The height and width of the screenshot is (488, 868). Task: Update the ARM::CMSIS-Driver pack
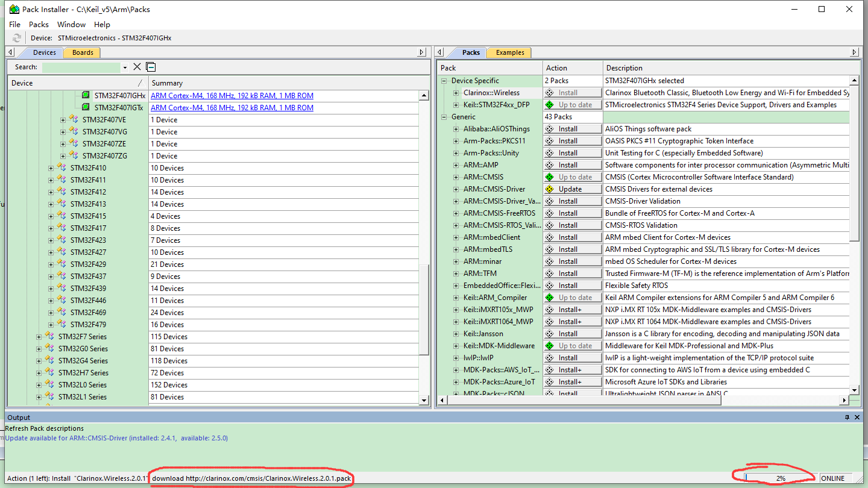click(573, 189)
